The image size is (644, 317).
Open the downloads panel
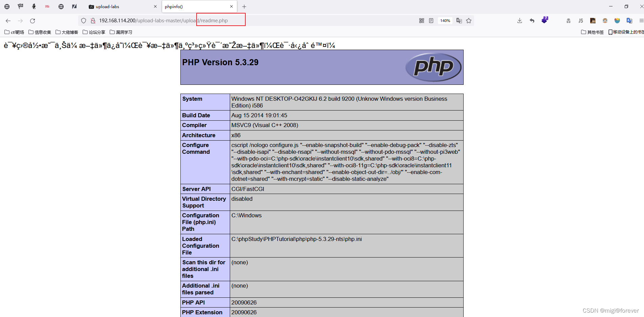(x=519, y=21)
